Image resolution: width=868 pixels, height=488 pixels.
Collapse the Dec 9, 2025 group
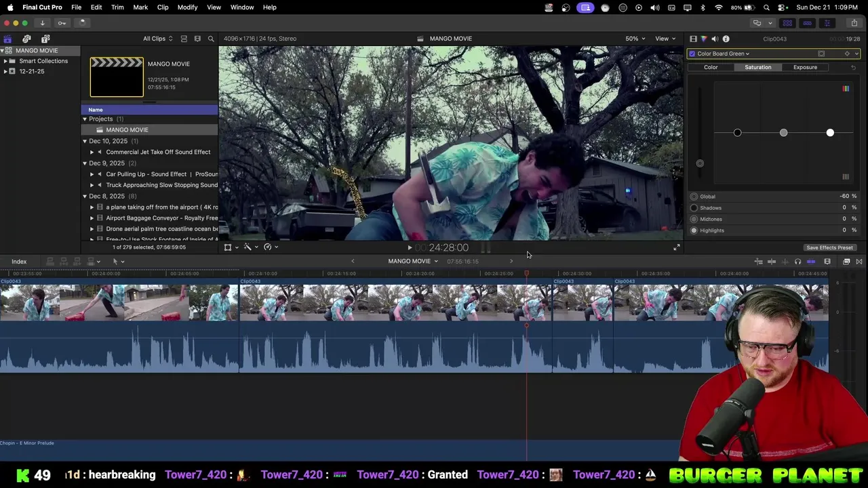85,163
